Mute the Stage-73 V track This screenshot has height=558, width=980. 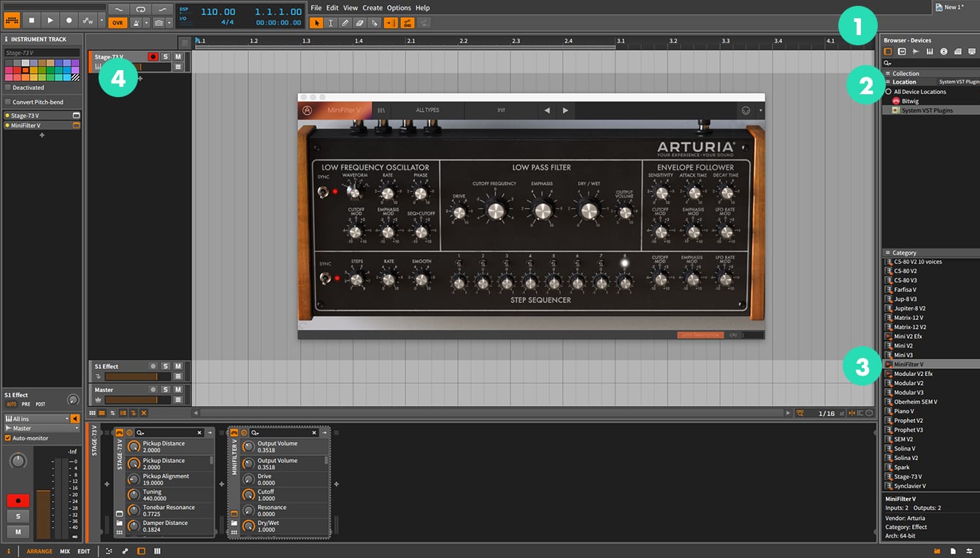[x=178, y=56]
